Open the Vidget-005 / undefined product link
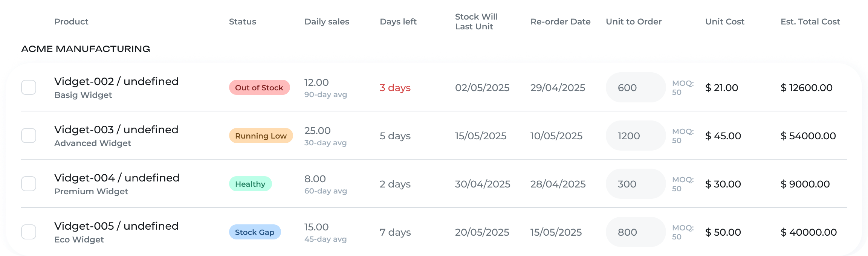The image size is (868, 256). click(x=116, y=226)
